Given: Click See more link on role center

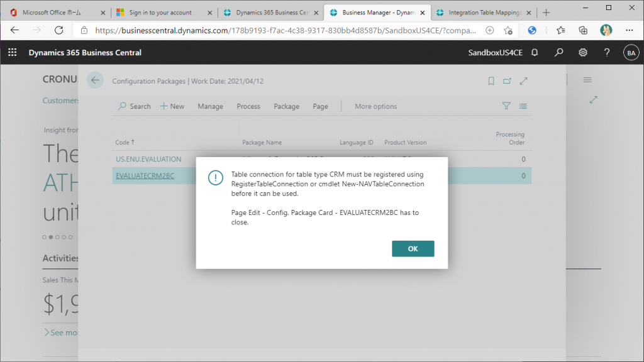Looking at the screenshot, I should [61, 332].
